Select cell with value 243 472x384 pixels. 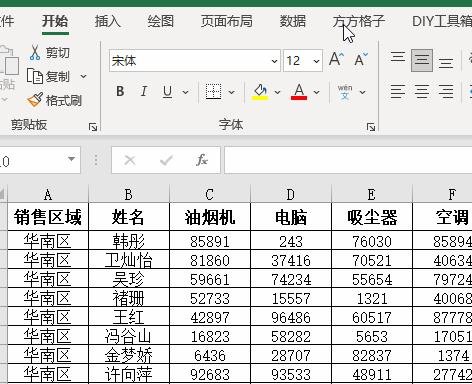(x=291, y=240)
